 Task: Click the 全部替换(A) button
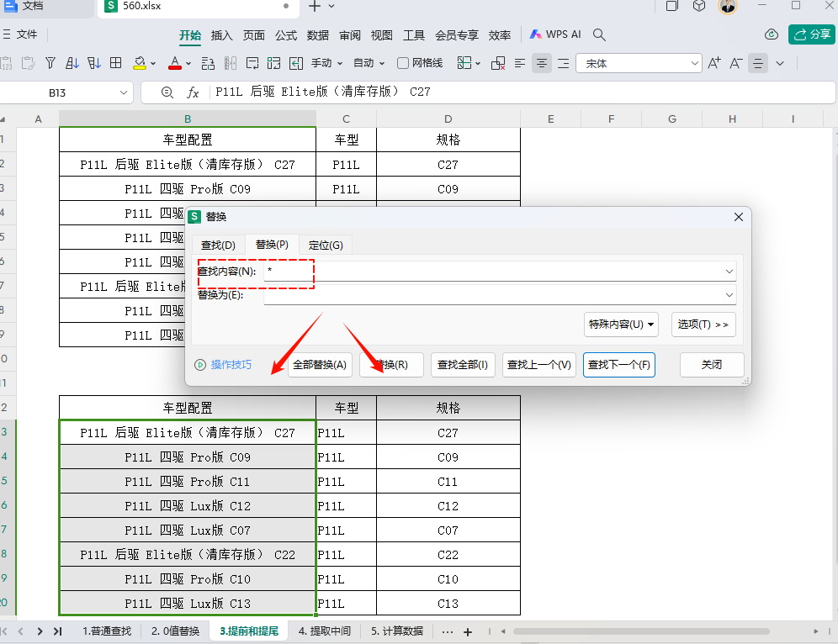320,365
